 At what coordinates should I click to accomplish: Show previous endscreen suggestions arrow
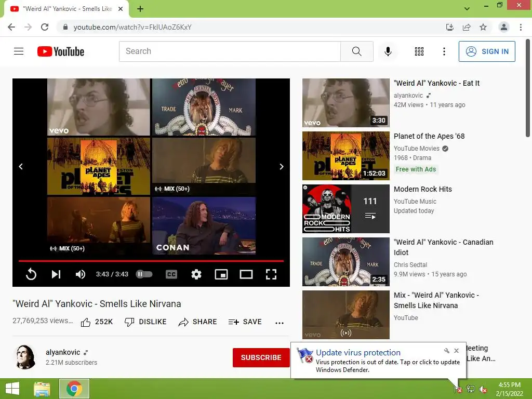(x=21, y=167)
